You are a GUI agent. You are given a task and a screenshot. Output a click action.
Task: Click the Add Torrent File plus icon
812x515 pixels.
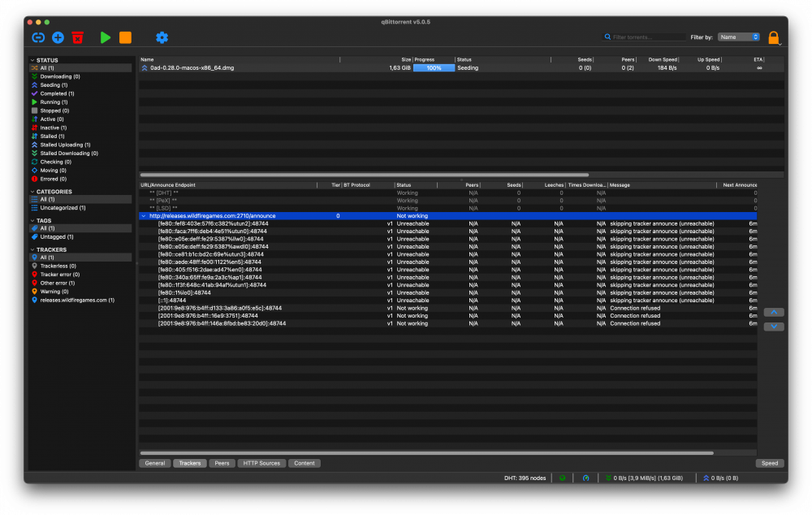click(58, 37)
